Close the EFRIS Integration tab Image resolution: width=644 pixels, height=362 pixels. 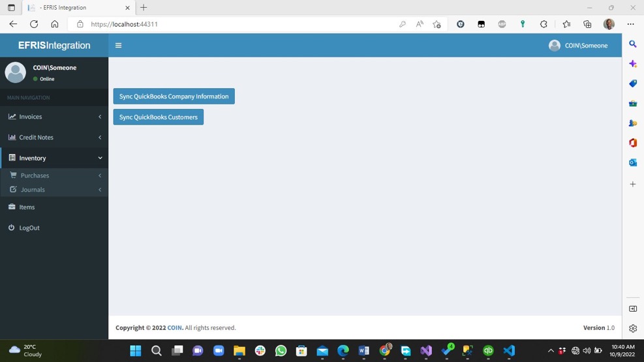pos(127,8)
